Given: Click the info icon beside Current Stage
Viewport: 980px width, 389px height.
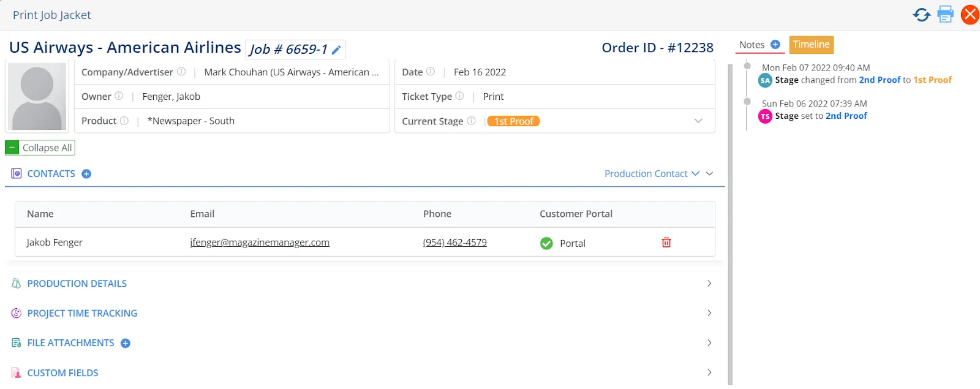Looking at the screenshot, I should [471, 121].
